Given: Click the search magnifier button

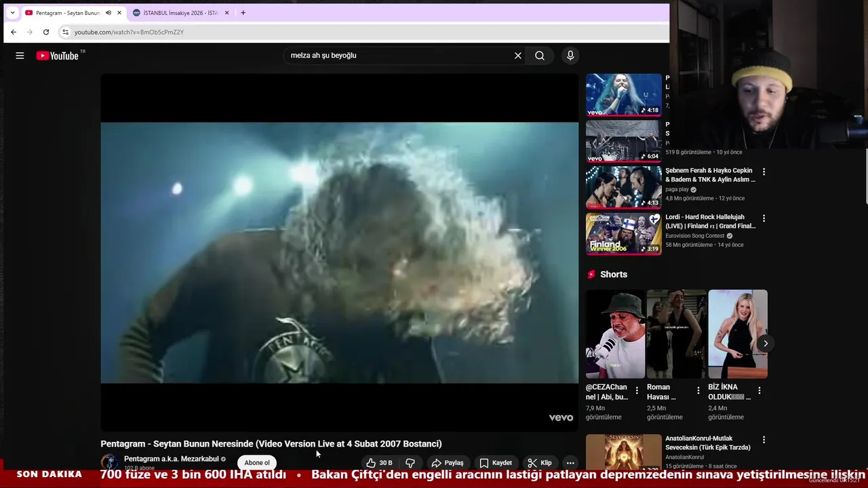Looking at the screenshot, I should pyautogui.click(x=540, y=56).
